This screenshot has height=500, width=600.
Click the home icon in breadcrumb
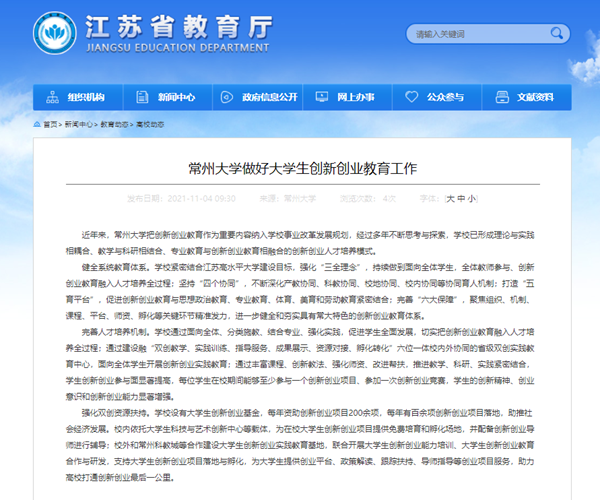coord(37,125)
